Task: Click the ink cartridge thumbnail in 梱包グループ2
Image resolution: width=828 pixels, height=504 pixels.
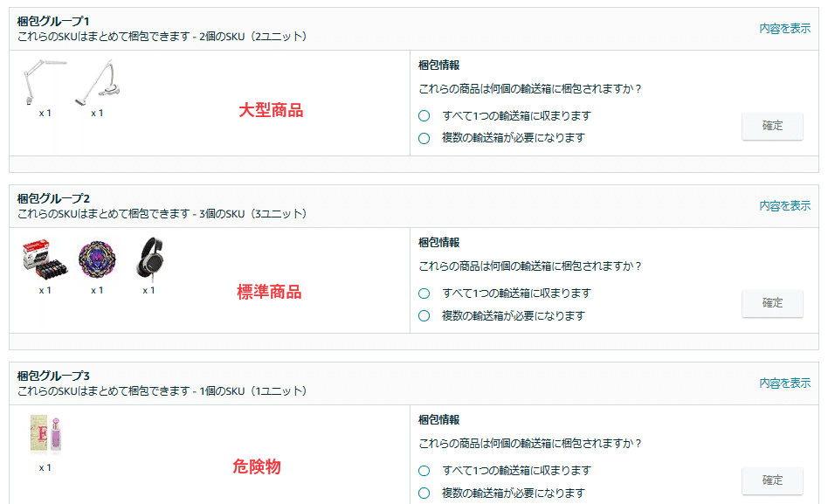Action: click(x=45, y=259)
